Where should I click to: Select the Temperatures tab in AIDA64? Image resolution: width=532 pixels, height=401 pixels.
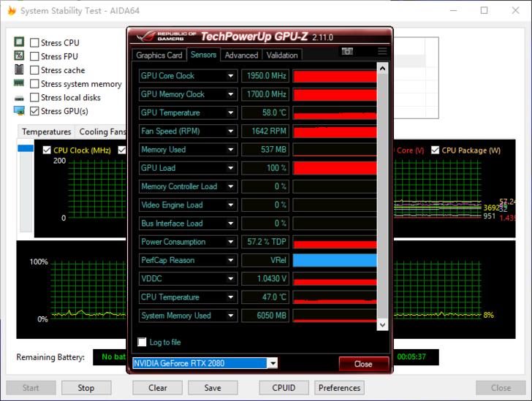(47, 131)
